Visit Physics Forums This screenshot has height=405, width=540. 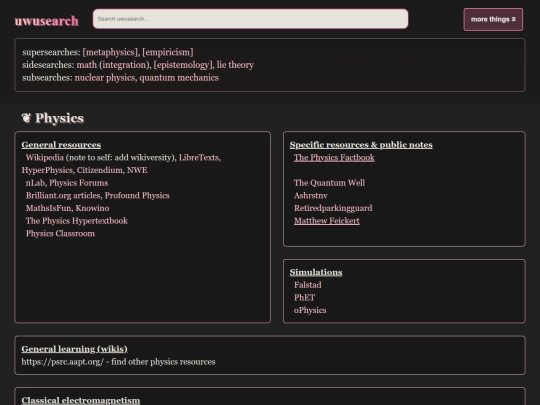(x=79, y=183)
